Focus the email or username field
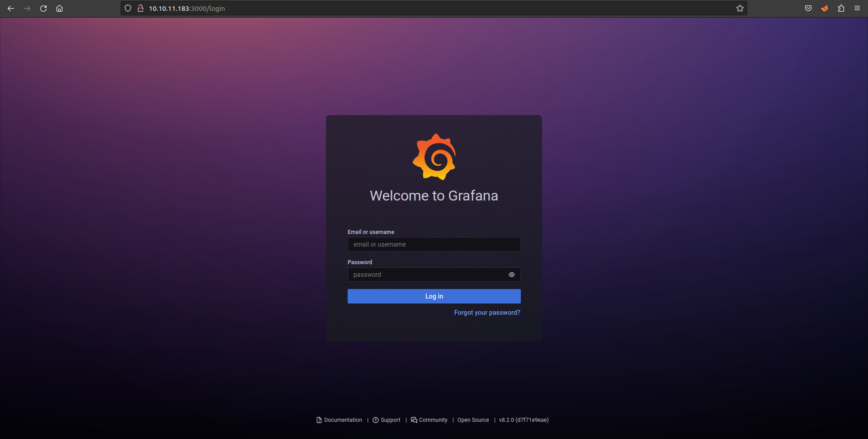This screenshot has height=439, width=868. click(434, 244)
